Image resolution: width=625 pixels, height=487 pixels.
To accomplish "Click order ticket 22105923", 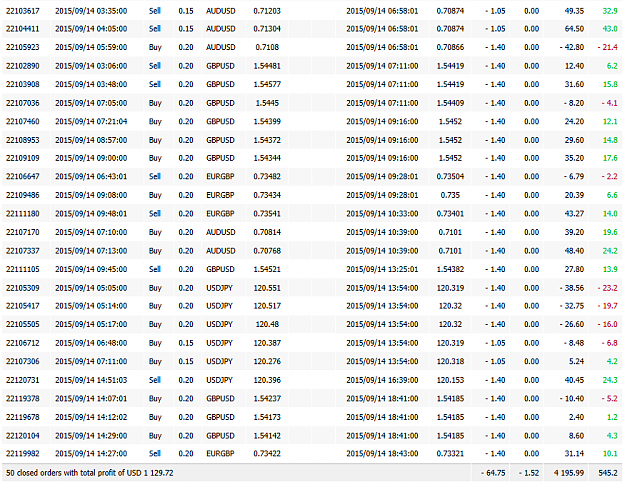I will tap(23, 47).
